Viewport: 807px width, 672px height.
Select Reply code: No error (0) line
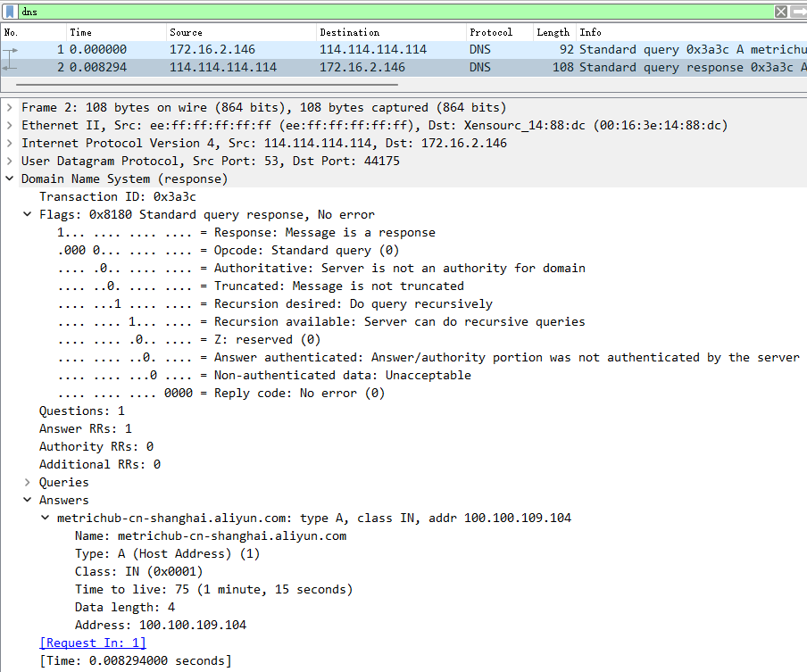(x=221, y=393)
